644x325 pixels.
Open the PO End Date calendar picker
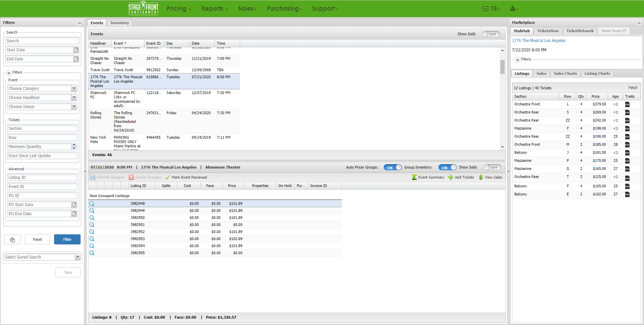point(74,214)
